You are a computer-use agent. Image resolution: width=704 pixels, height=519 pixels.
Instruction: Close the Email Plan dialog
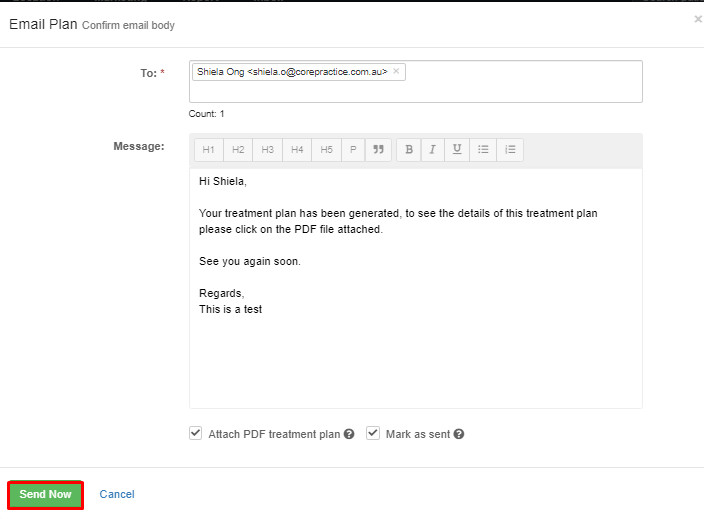tap(698, 19)
